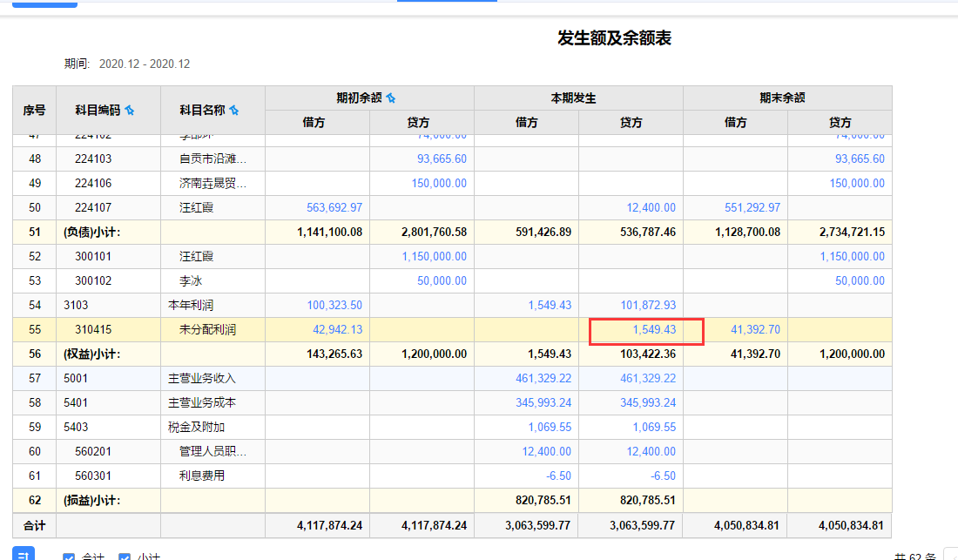This screenshot has width=958, height=560.
Task: Click total ending credit 4,050,834.81
Action: point(851,526)
